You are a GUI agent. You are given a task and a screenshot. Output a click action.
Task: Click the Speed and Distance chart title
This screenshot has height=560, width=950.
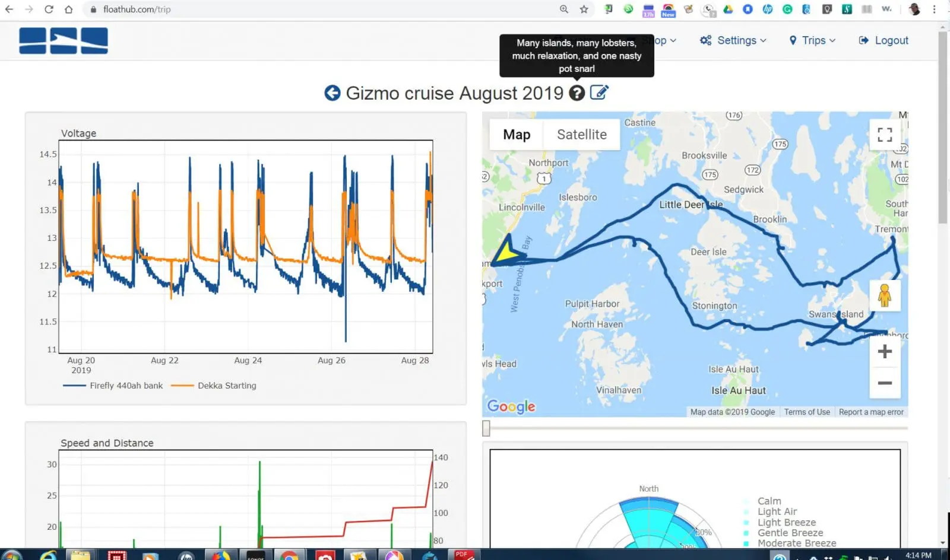(107, 443)
